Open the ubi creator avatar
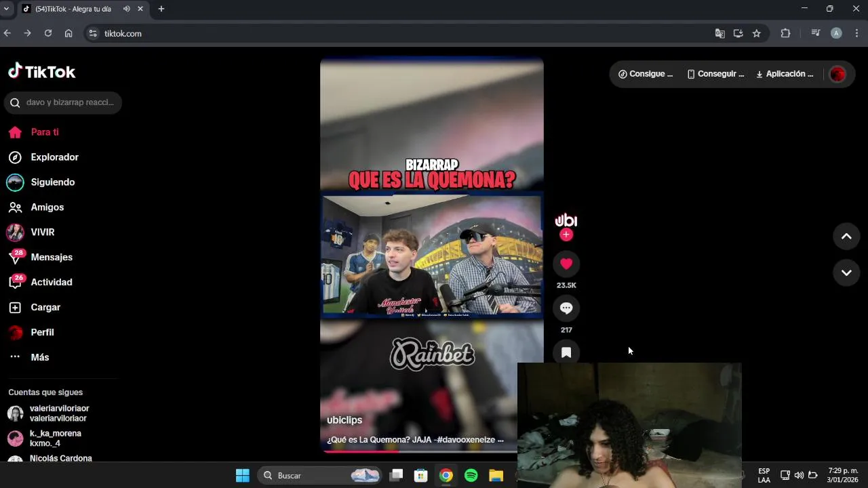This screenshot has height=488, width=868. coord(566,220)
